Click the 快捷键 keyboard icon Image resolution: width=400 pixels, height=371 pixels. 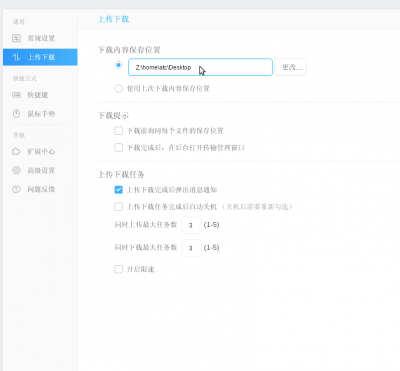(x=16, y=95)
